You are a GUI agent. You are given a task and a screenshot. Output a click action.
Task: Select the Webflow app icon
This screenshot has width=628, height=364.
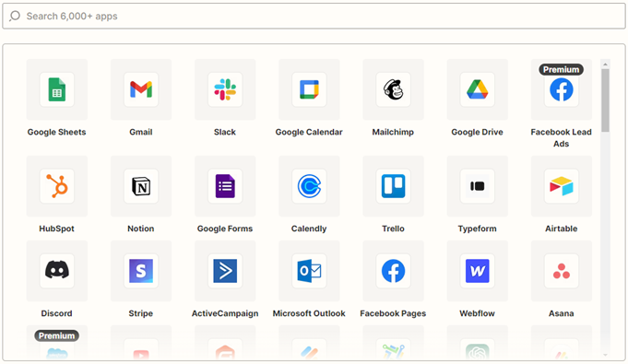[x=478, y=271]
